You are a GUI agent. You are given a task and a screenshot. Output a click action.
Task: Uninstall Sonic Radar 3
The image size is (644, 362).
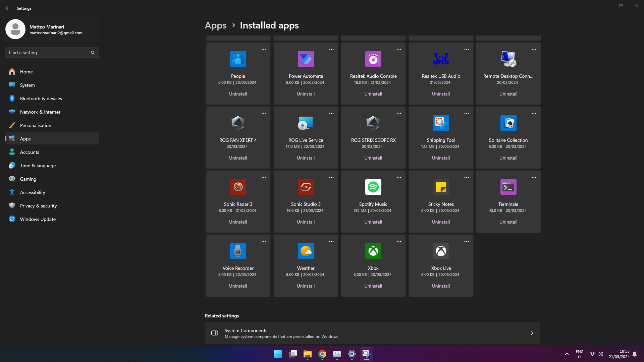[x=238, y=222]
